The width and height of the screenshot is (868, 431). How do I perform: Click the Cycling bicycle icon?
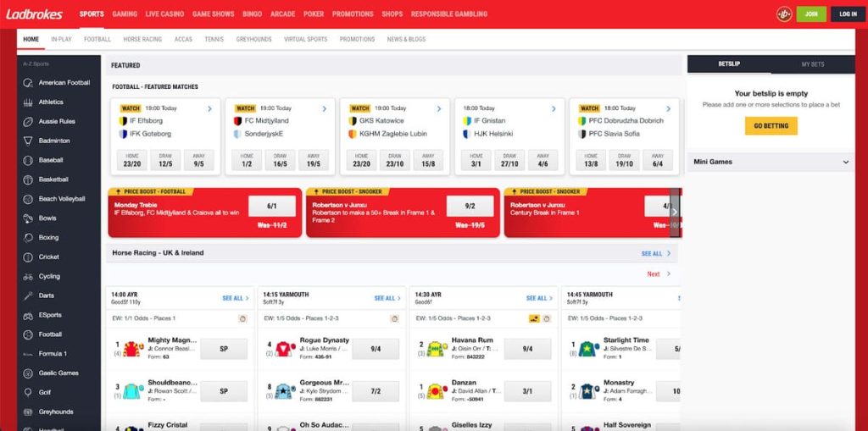[27, 276]
